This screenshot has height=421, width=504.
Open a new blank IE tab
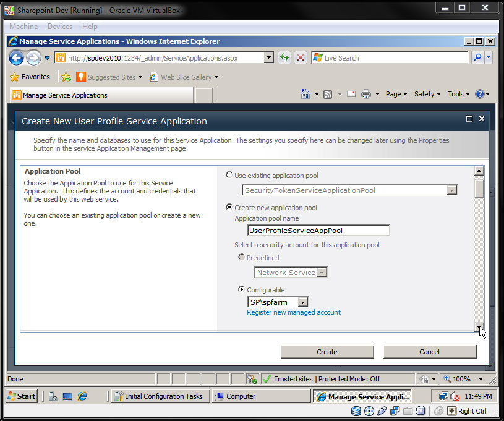click(x=204, y=95)
